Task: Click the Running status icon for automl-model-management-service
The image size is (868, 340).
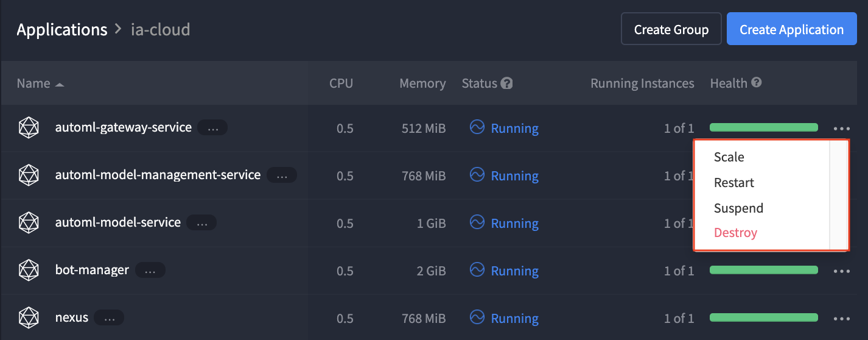Action: coord(477,174)
